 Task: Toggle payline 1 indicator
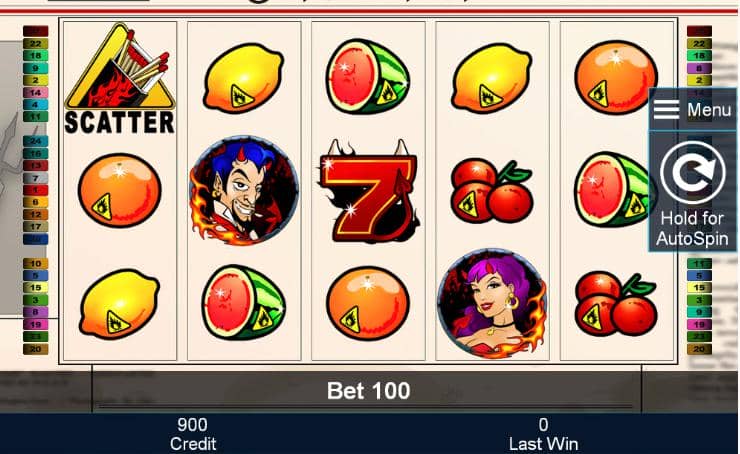[x=35, y=190]
